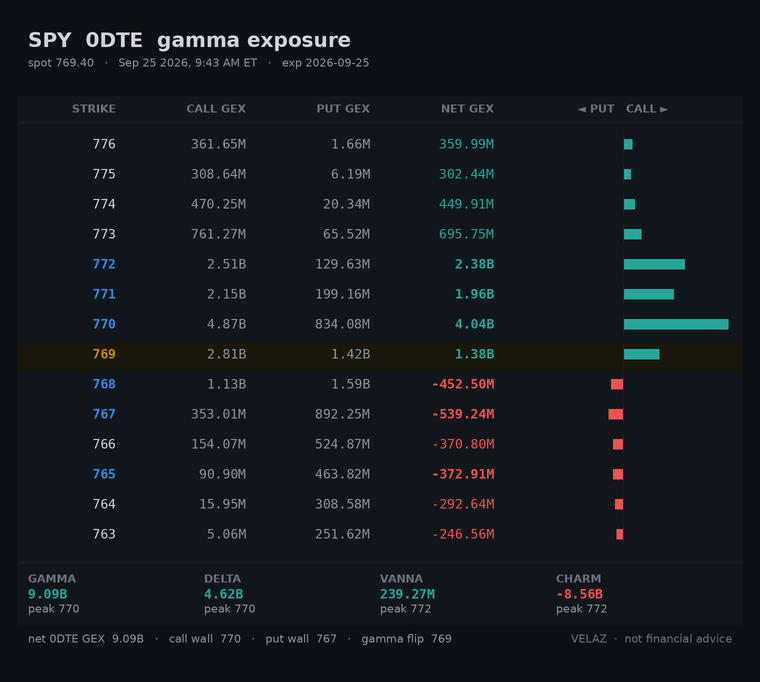This screenshot has height=682, width=760.
Task: Click put GEX value 892.25M
Action: click(343, 414)
